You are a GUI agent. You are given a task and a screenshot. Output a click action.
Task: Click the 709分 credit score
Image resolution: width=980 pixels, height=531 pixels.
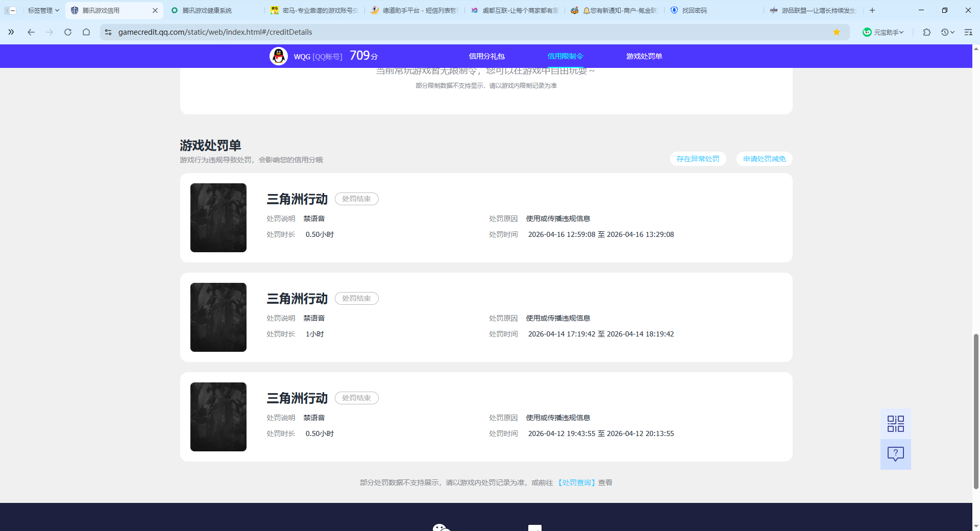(x=363, y=56)
